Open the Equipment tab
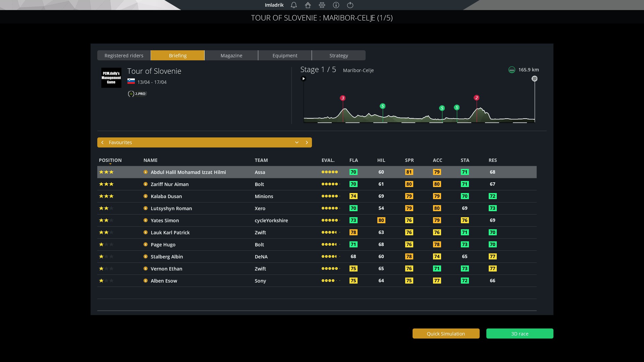Image resolution: width=644 pixels, height=362 pixels. coord(285,56)
